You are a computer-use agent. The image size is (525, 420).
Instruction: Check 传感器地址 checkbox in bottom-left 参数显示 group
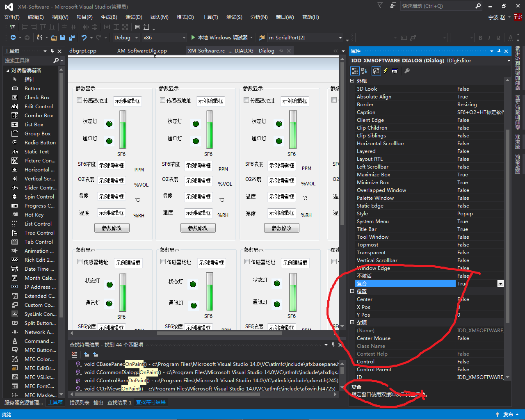coord(80,262)
